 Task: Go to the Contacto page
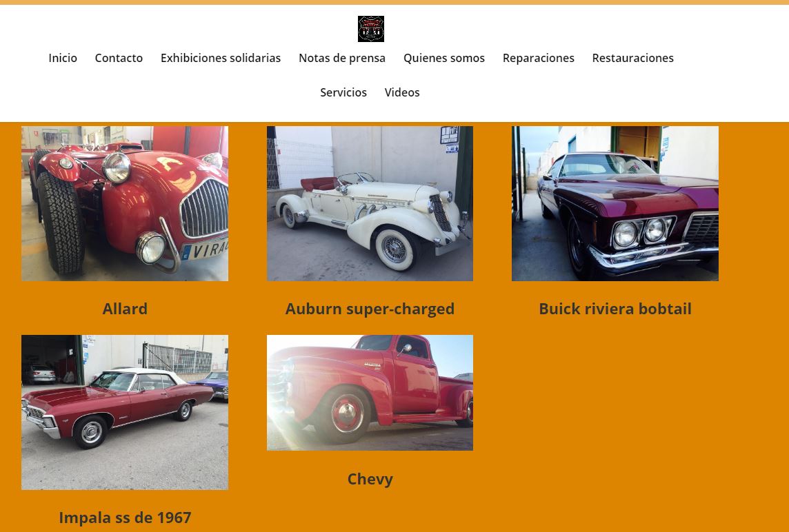(x=119, y=58)
